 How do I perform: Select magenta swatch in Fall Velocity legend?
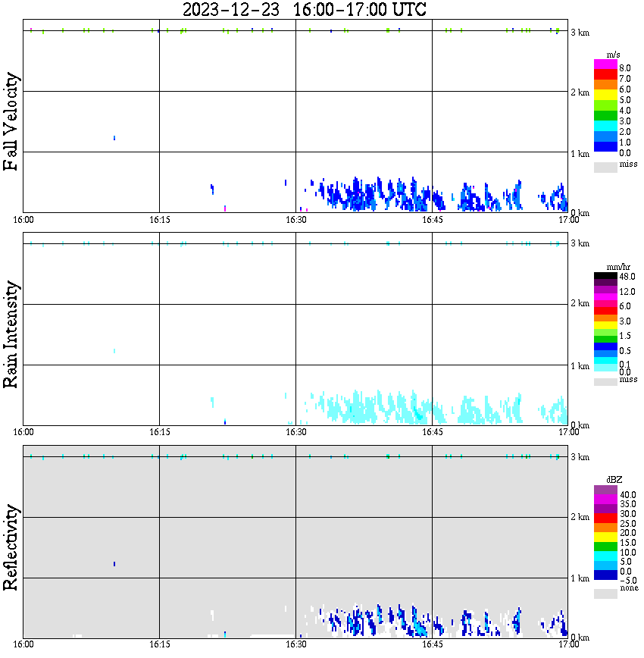[605, 64]
